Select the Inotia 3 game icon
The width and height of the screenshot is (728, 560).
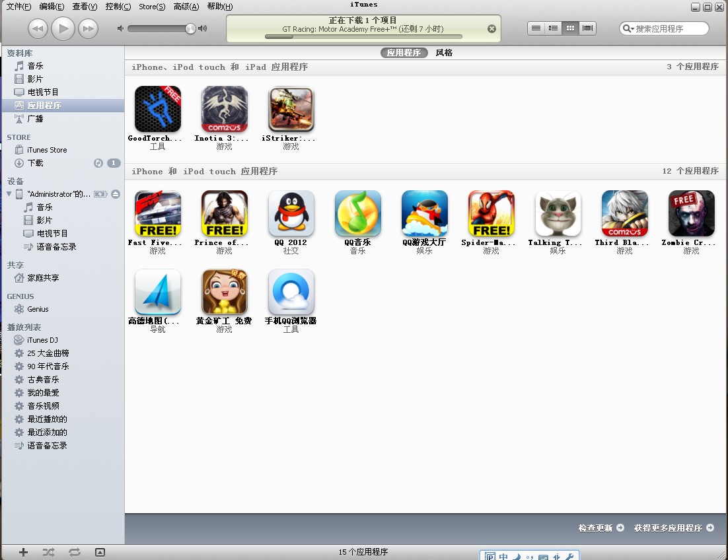pos(224,109)
